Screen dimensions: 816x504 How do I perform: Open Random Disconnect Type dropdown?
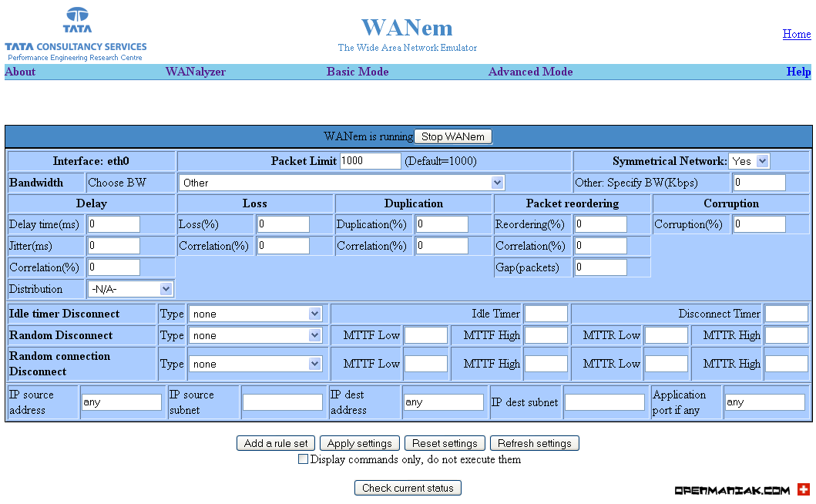pos(255,335)
